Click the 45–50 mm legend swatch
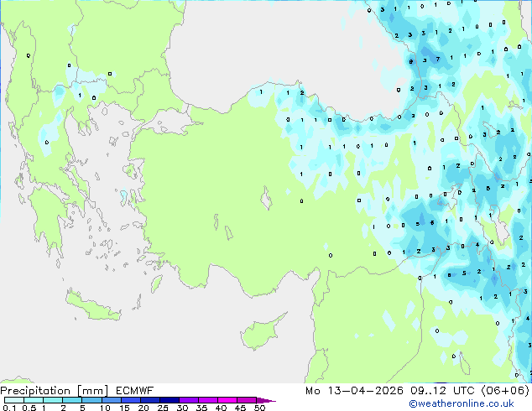 pyautogui.click(x=247, y=400)
